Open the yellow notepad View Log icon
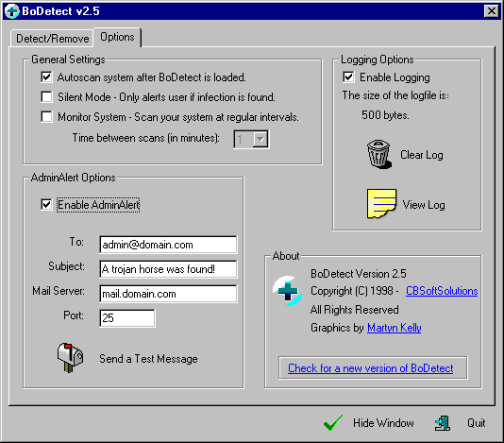504x443 pixels. pyautogui.click(x=381, y=204)
